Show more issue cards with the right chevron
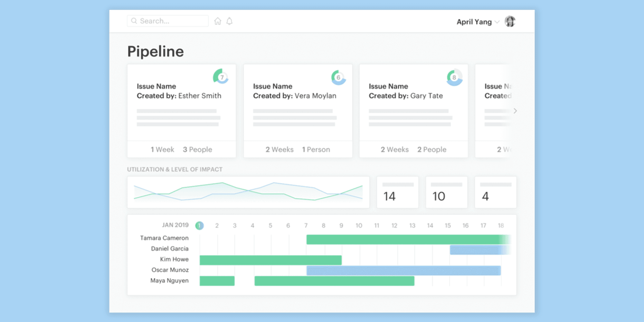644x322 pixels. coord(515,111)
